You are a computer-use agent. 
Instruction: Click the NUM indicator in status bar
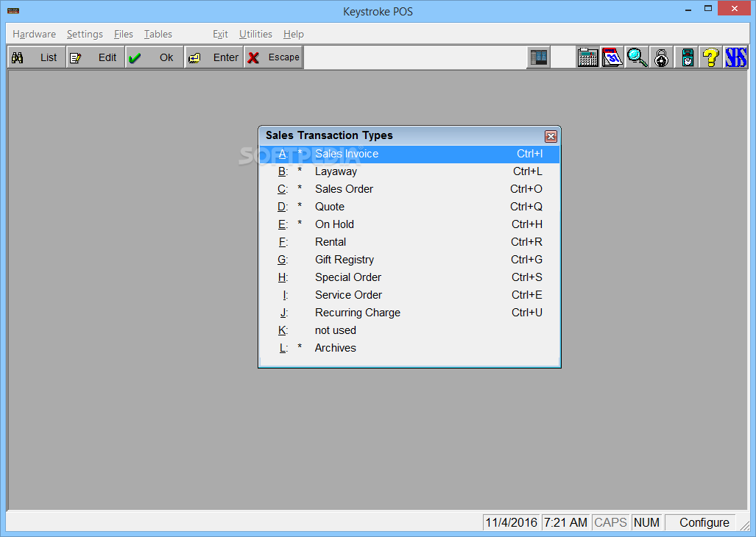point(646,522)
